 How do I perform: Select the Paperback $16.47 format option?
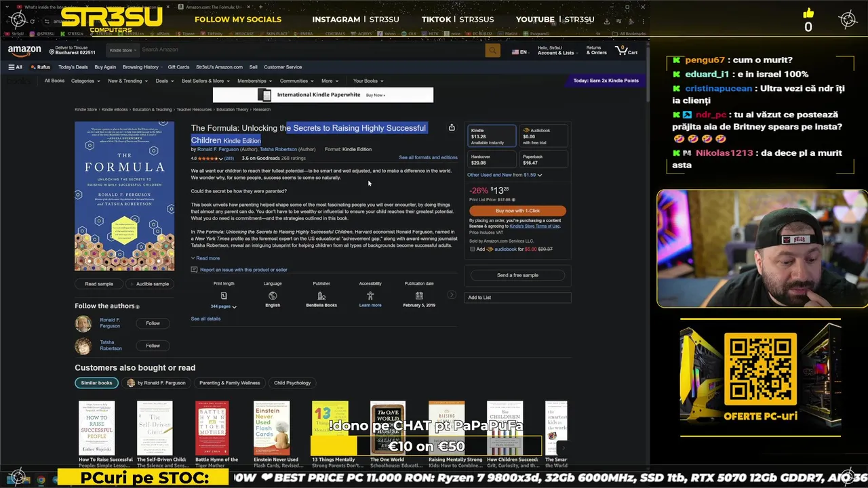click(544, 159)
